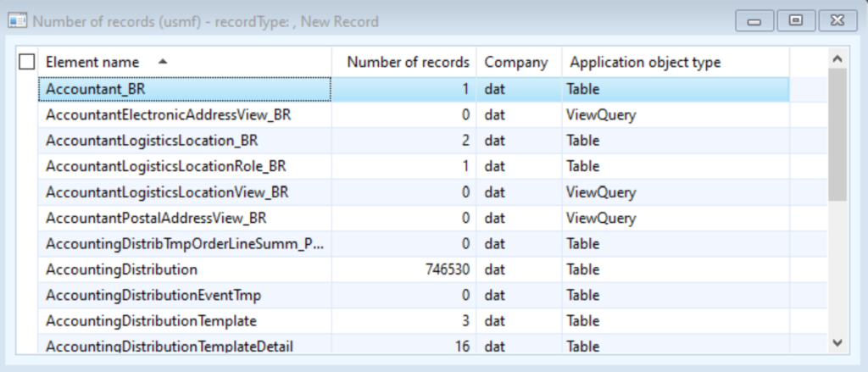Click the sort arrow next to Element name
This screenshot has height=372, width=868.
click(x=162, y=62)
